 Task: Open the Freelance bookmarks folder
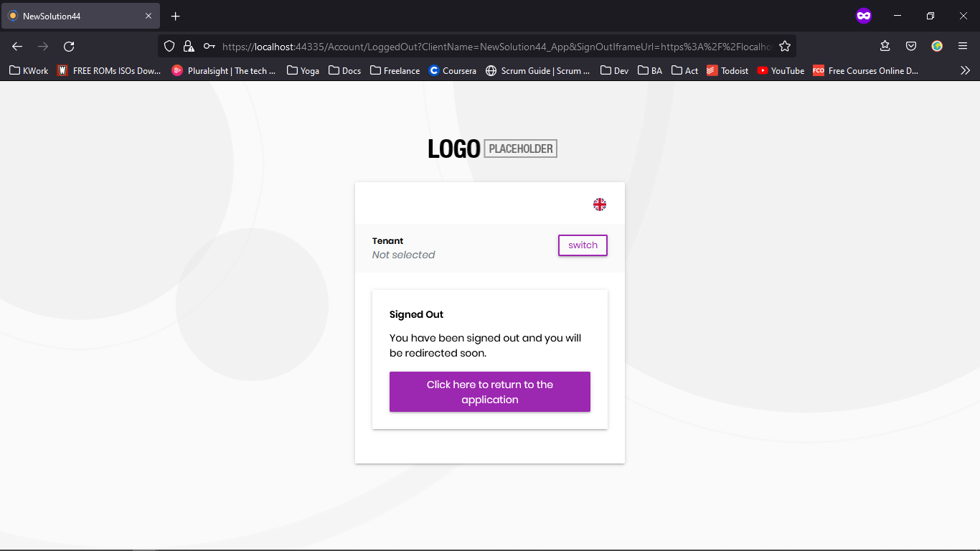[x=395, y=70]
